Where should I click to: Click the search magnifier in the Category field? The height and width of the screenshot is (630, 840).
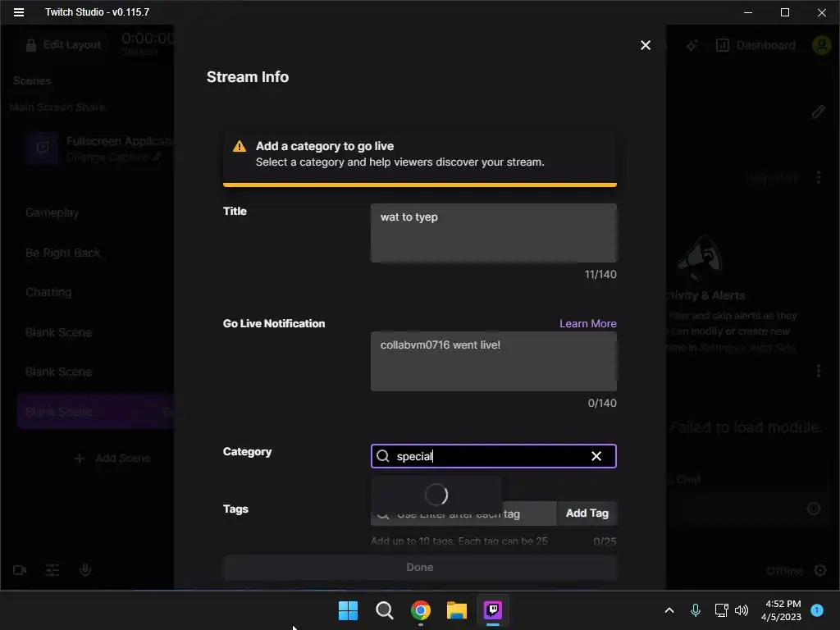click(x=382, y=456)
